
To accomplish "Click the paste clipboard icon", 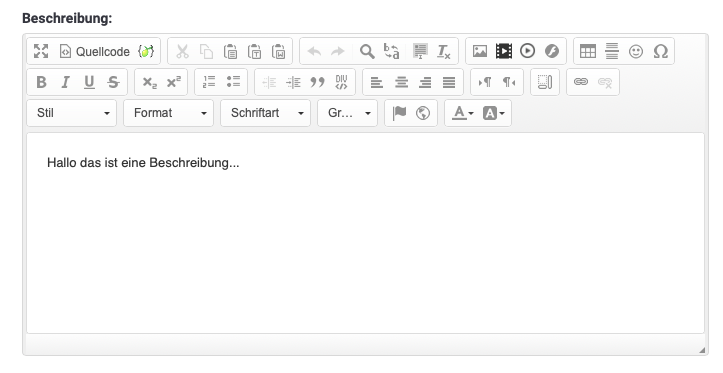I will [231, 51].
